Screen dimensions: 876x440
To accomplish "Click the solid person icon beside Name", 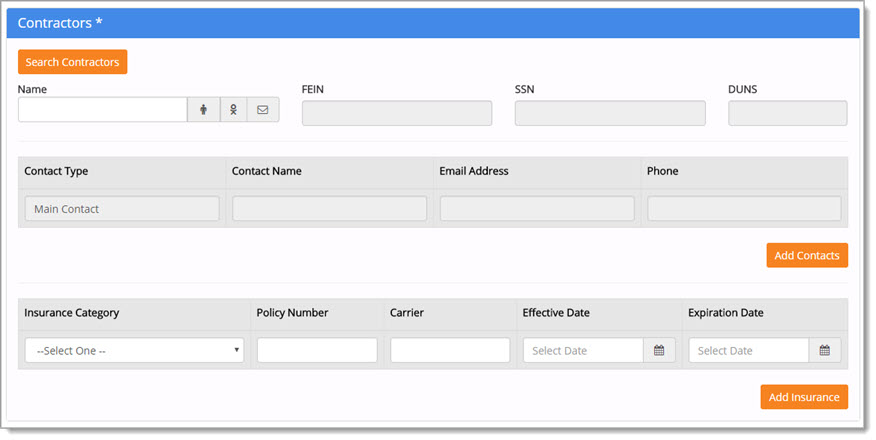I will pos(203,110).
